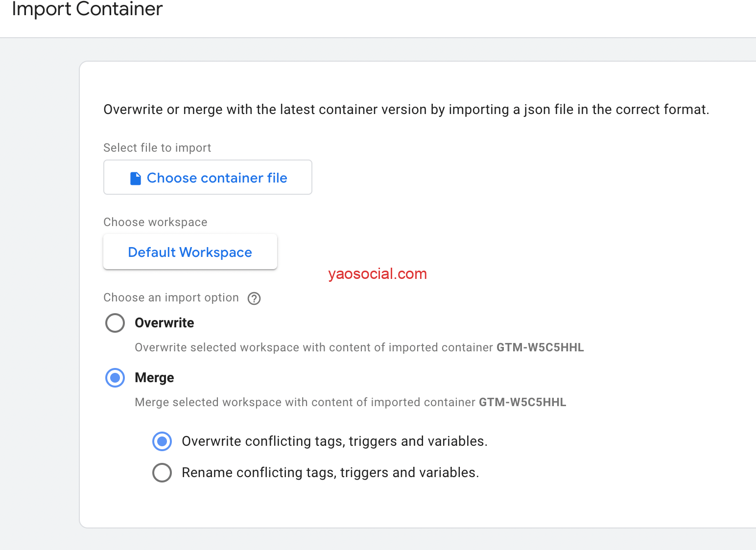Select the Merge radio button
This screenshot has width=756, height=550.
point(115,378)
